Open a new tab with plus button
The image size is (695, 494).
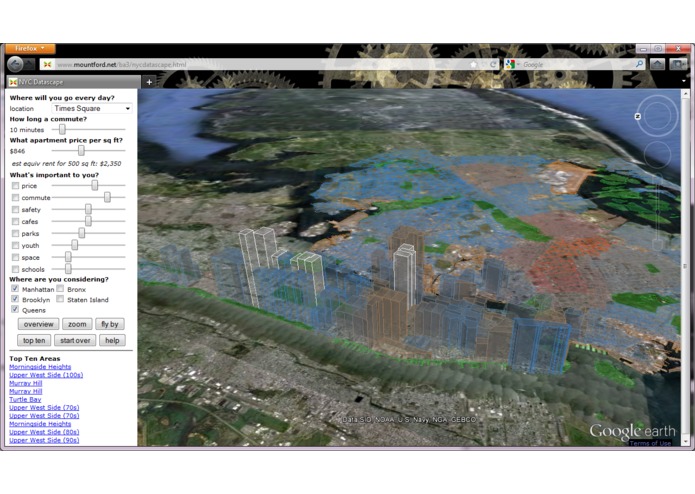click(149, 82)
